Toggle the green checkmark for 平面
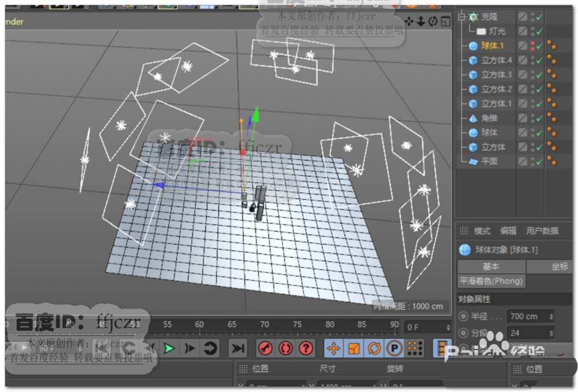578x392 pixels. pos(539,162)
